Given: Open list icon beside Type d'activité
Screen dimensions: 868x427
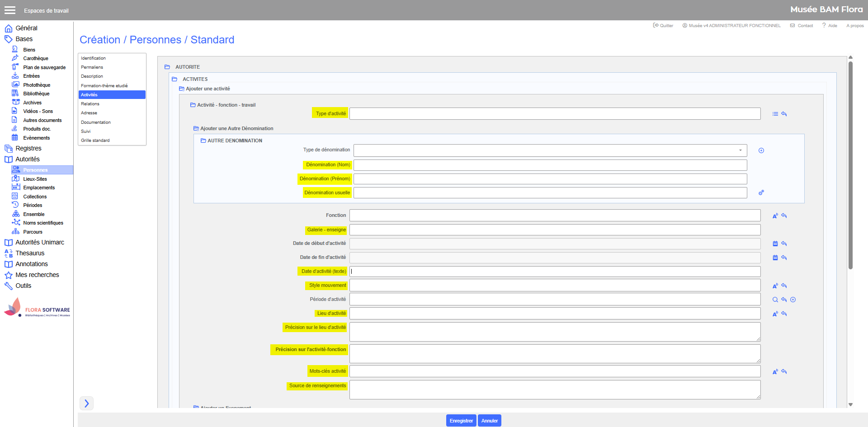Looking at the screenshot, I should tap(775, 114).
